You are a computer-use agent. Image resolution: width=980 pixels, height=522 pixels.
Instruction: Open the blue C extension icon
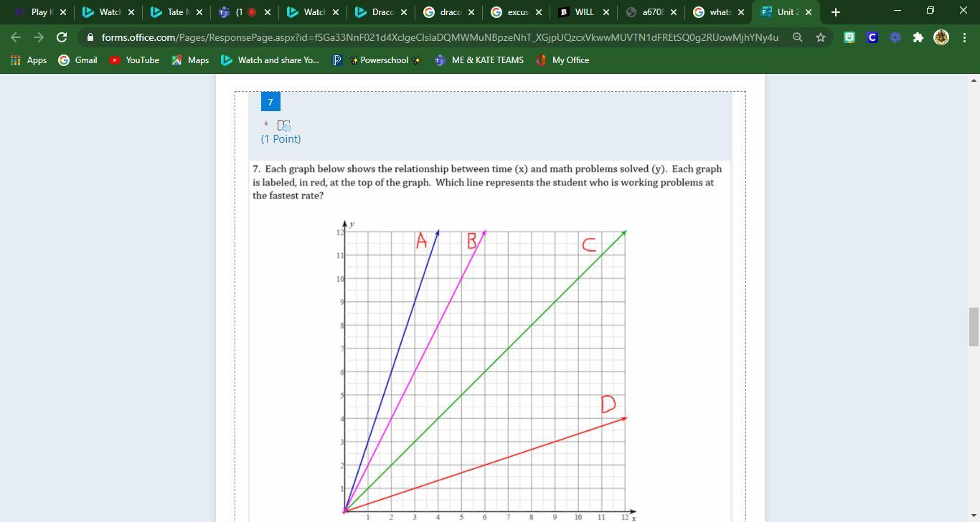pos(872,37)
